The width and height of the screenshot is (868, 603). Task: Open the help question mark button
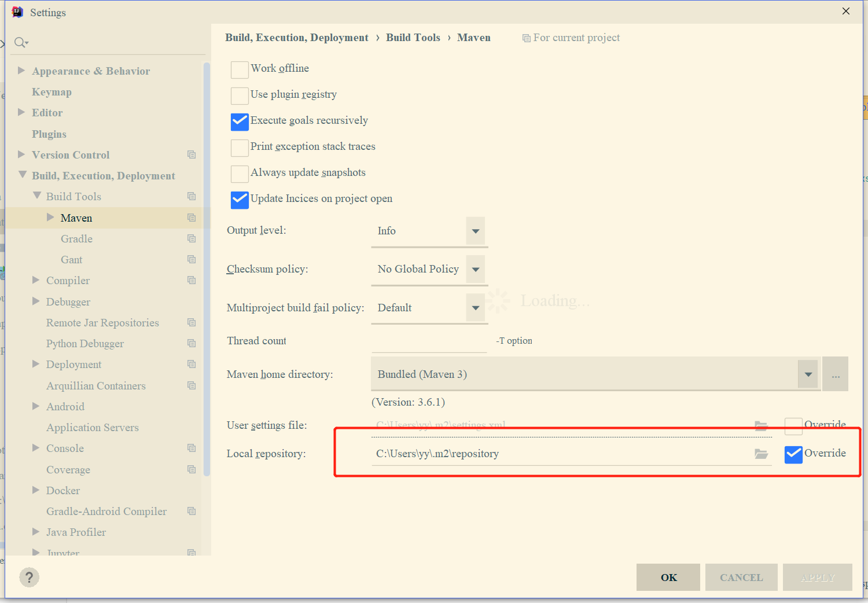tap(30, 577)
